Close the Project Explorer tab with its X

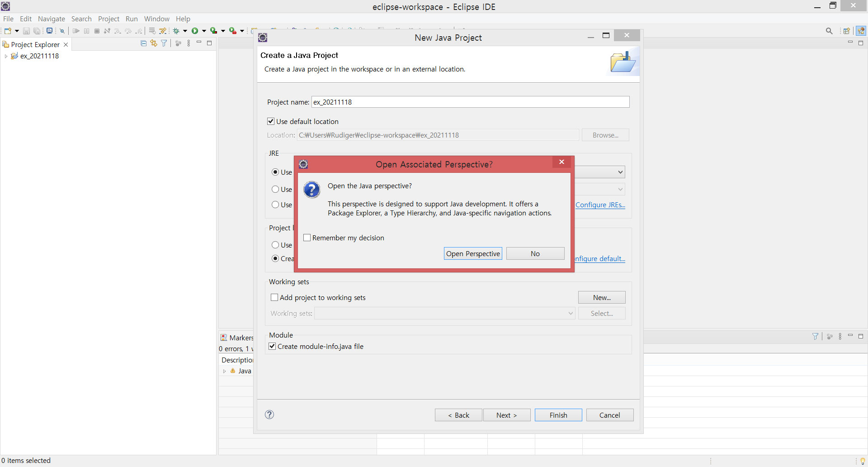(x=66, y=44)
